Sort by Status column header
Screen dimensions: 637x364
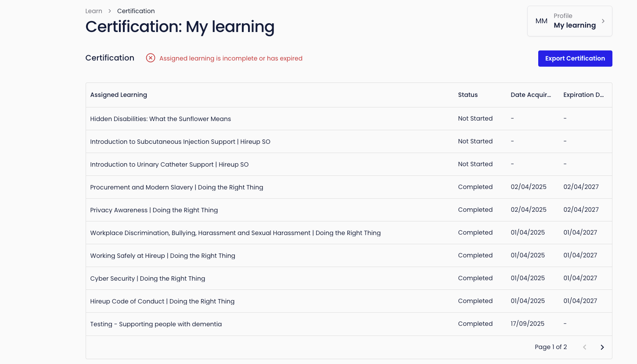(x=468, y=95)
